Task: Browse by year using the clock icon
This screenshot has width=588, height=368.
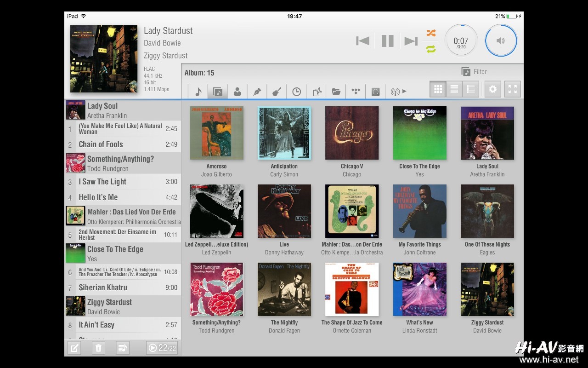Action: [297, 91]
